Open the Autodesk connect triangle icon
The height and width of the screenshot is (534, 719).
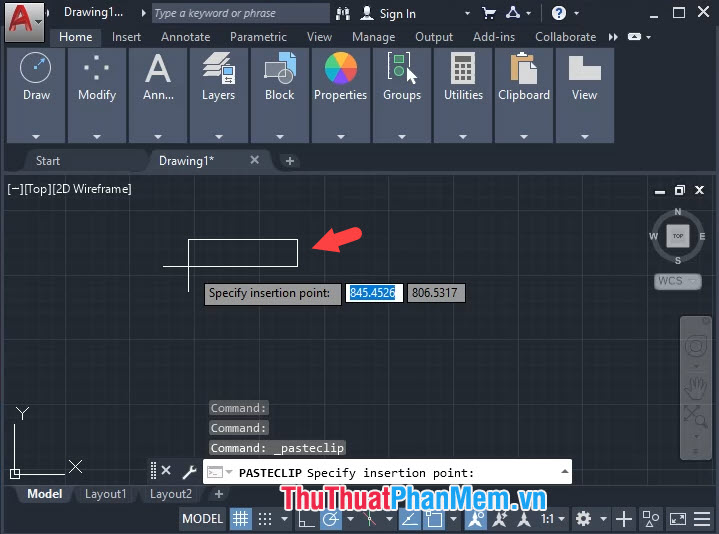513,13
